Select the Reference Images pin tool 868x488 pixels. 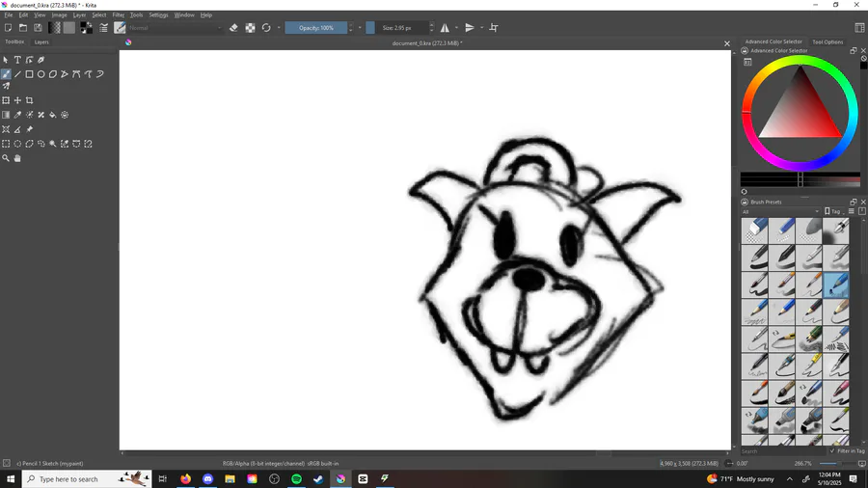[x=29, y=129]
